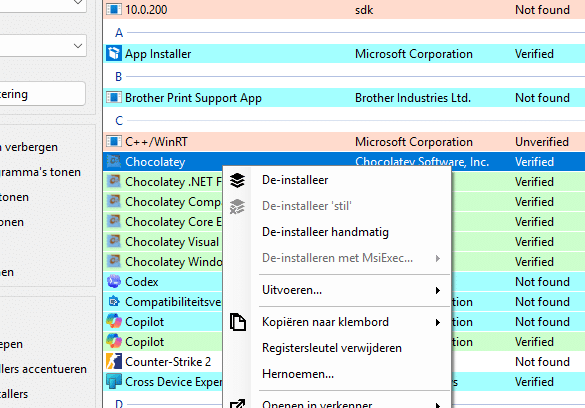585x408 pixels.
Task: Choose De-installeer from the context menu
Action: point(295,180)
